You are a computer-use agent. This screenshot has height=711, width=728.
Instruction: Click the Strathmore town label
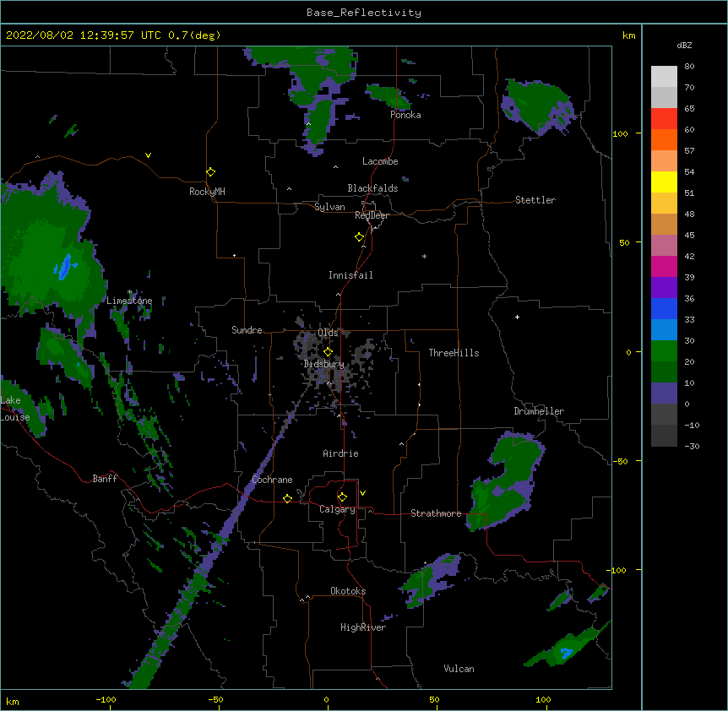pyautogui.click(x=436, y=513)
